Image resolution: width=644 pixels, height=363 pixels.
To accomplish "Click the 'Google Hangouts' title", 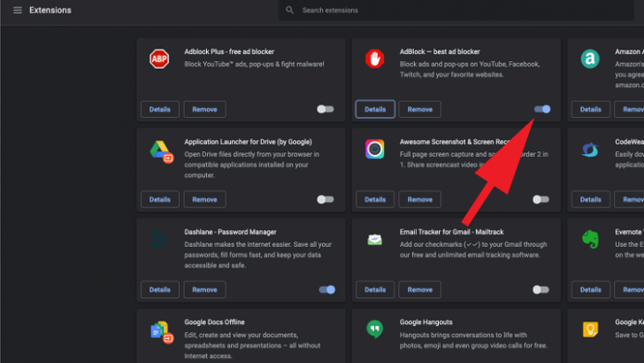I will (425, 322).
